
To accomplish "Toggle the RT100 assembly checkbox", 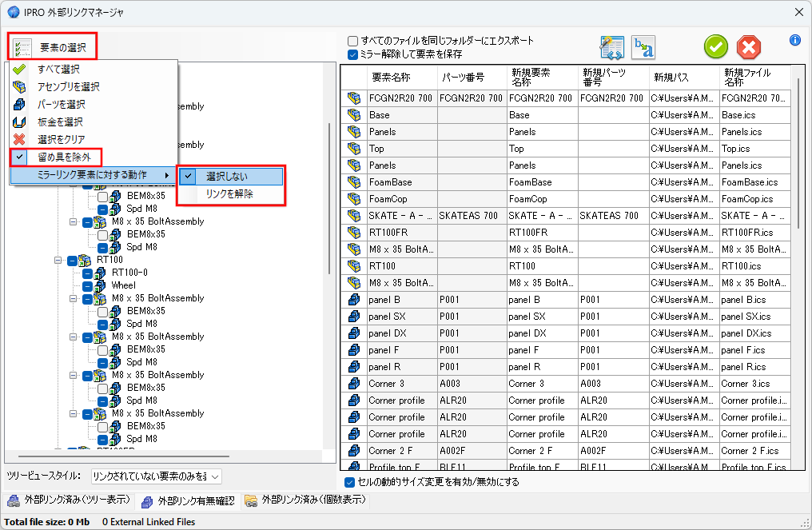I will coord(72,260).
